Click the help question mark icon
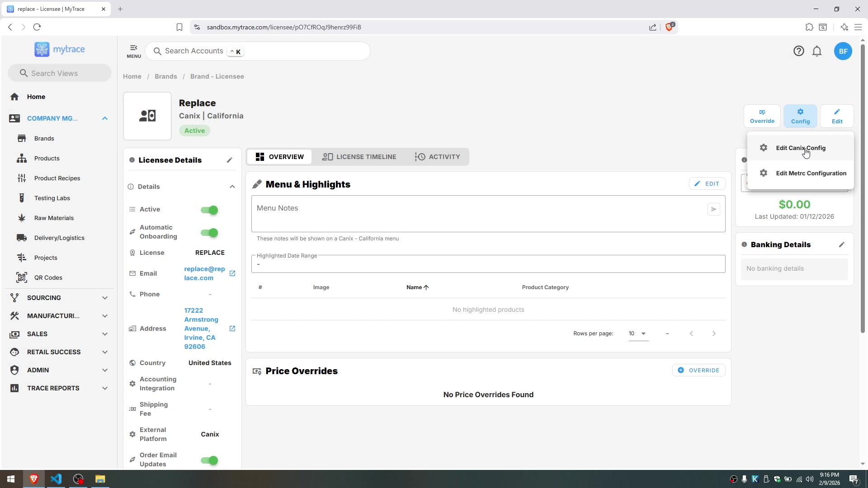The width and height of the screenshot is (868, 488). click(799, 51)
